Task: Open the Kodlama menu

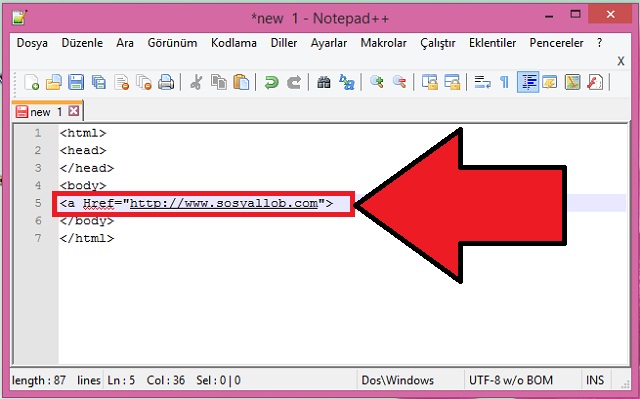Action: tap(234, 43)
